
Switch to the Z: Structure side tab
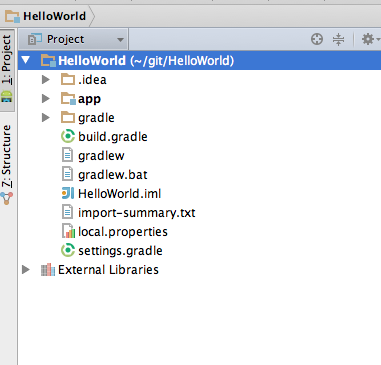(x=7, y=165)
